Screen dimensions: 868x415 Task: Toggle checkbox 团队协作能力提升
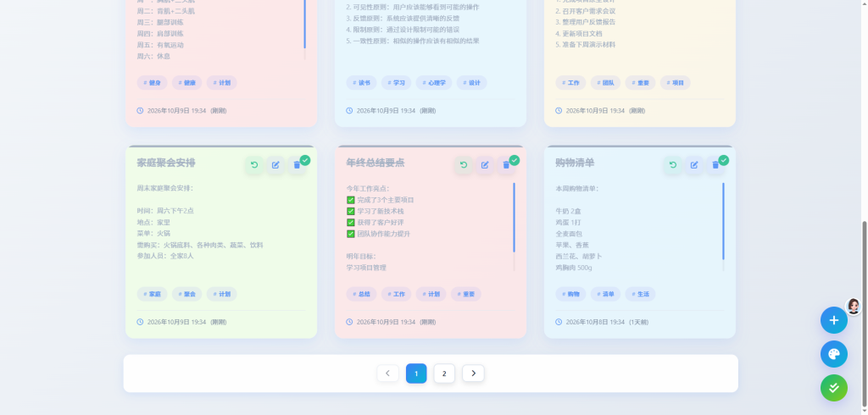click(350, 234)
